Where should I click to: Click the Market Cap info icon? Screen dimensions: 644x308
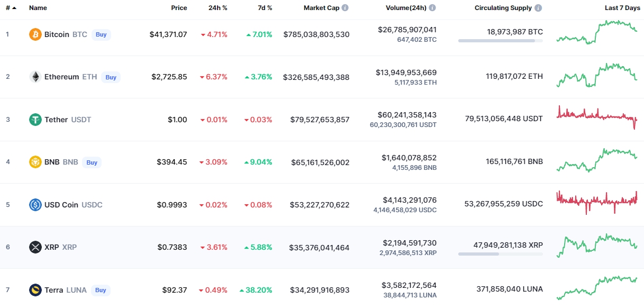[x=345, y=8]
